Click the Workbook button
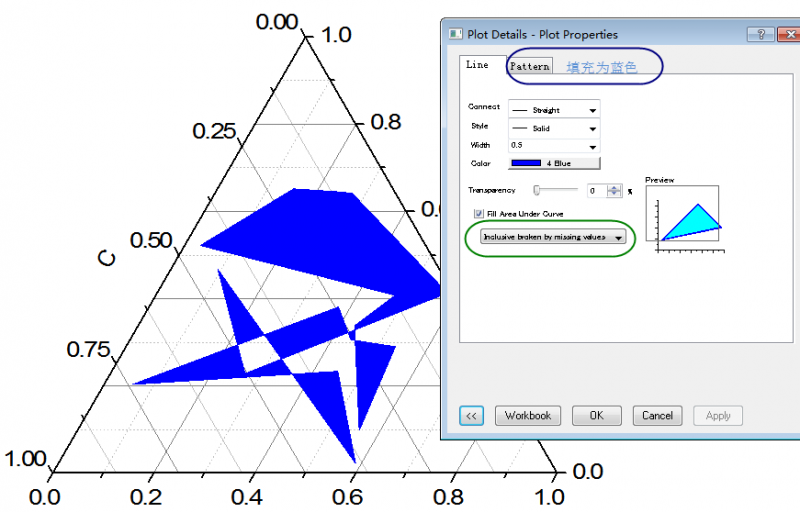The image size is (800, 512). (x=528, y=416)
